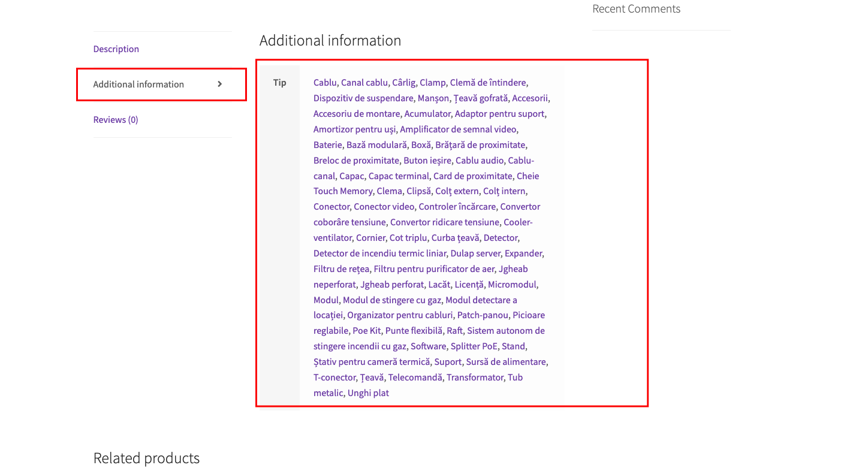The image size is (868, 468).
Task: Open the Cablu link
Action: (x=325, y=83)
